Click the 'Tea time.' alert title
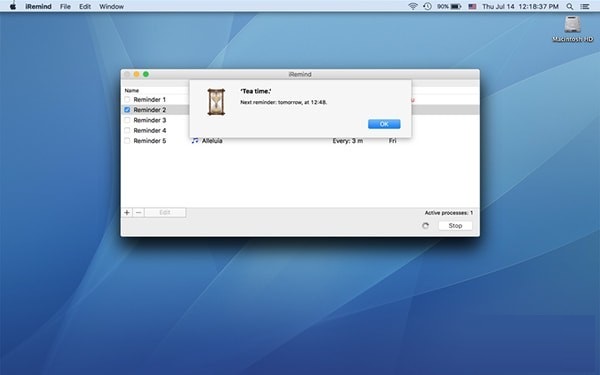This screenshot has width=600, height=375. 256,91
